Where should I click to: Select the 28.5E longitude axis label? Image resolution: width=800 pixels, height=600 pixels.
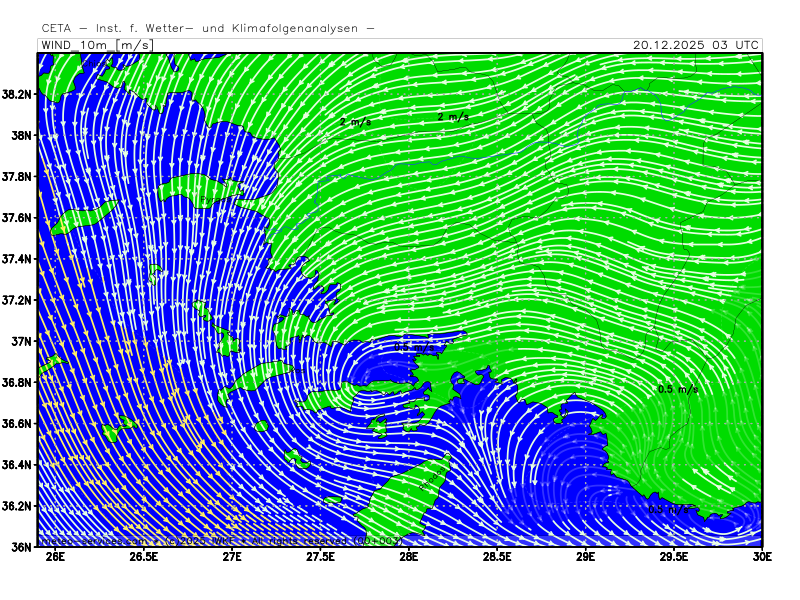tap(497, 558)
